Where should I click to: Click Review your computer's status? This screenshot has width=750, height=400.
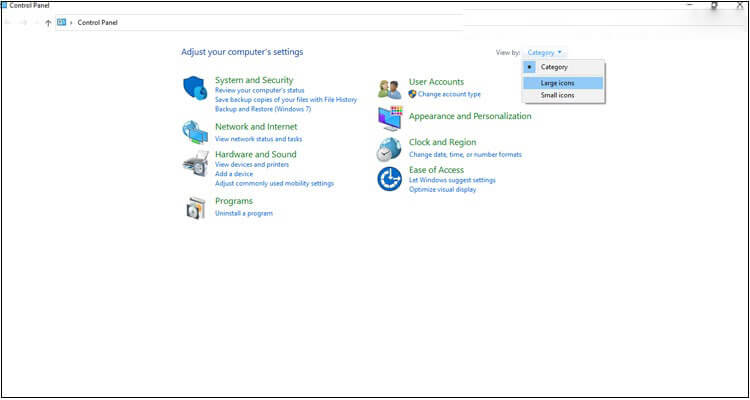259,90
